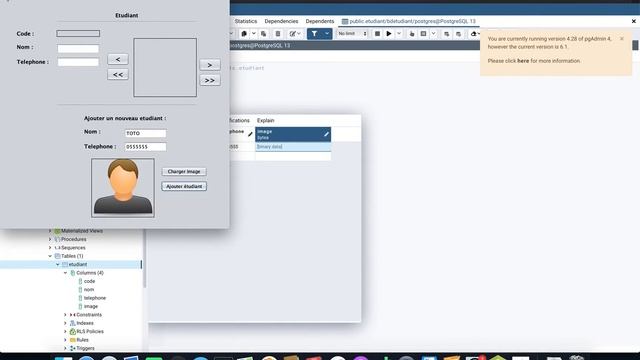Click the '>>' last record button
This screenshot has width=640, height=360.
pyautogui.click(x=210, y=80)
